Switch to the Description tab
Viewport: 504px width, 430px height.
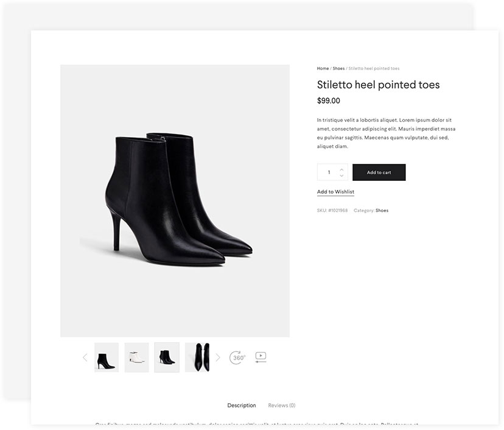242,406
